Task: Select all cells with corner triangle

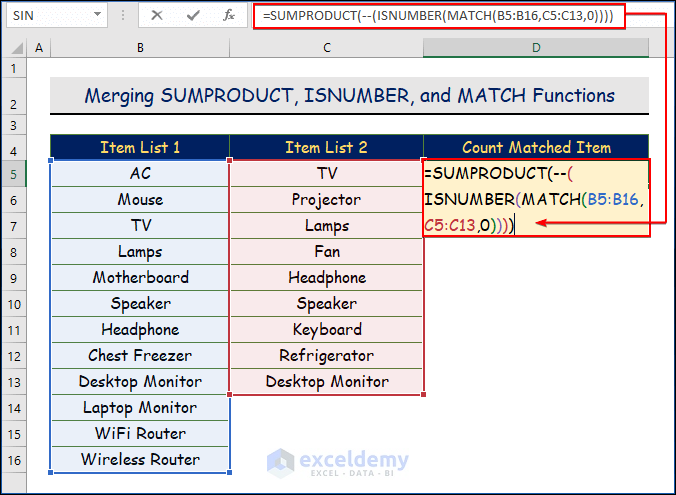Action: pyautogui.click(x=15, y=47)
